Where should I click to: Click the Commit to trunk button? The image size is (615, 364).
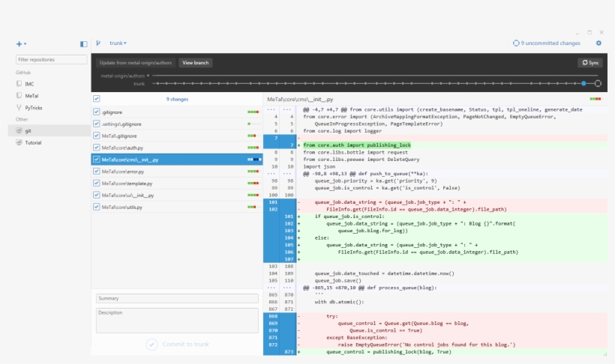[x=177, y=344]
